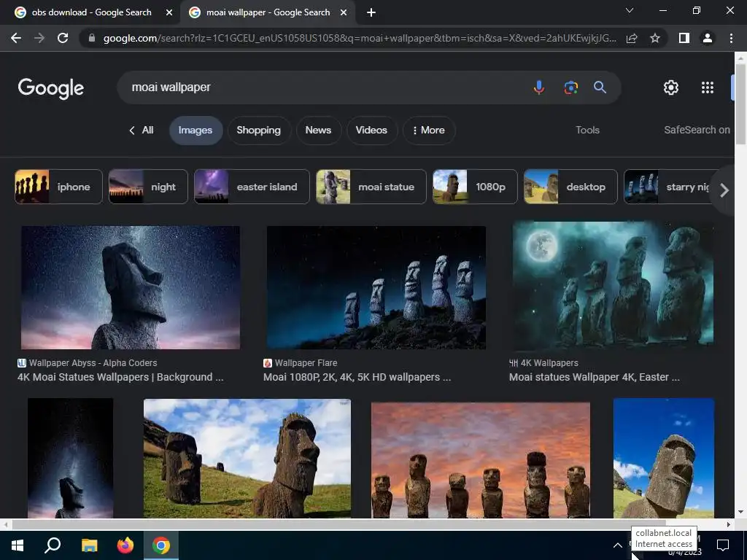Open Chrome three-dot menu
This screenshot has height=560, width=747.
tap(731, 38)
